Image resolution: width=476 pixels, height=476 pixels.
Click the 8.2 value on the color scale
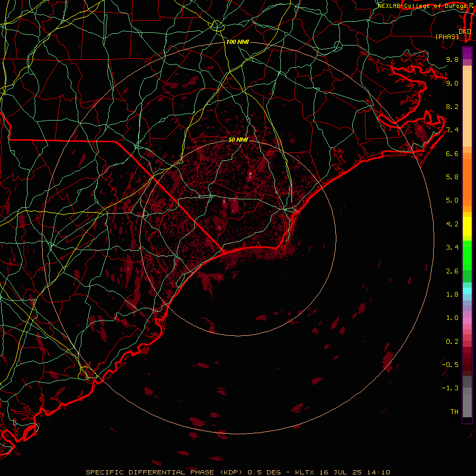point(452,106)
